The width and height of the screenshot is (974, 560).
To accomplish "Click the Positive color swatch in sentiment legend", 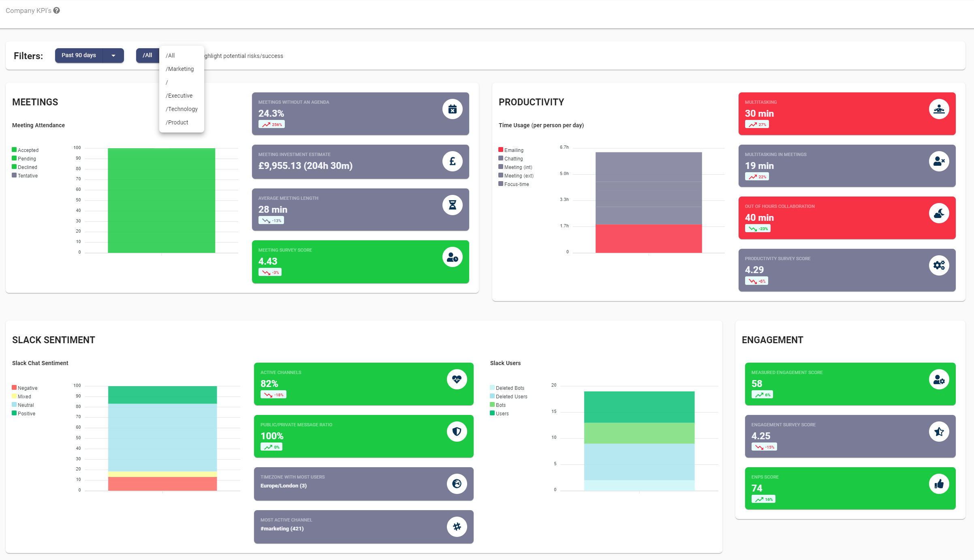I will pos(15,413).
